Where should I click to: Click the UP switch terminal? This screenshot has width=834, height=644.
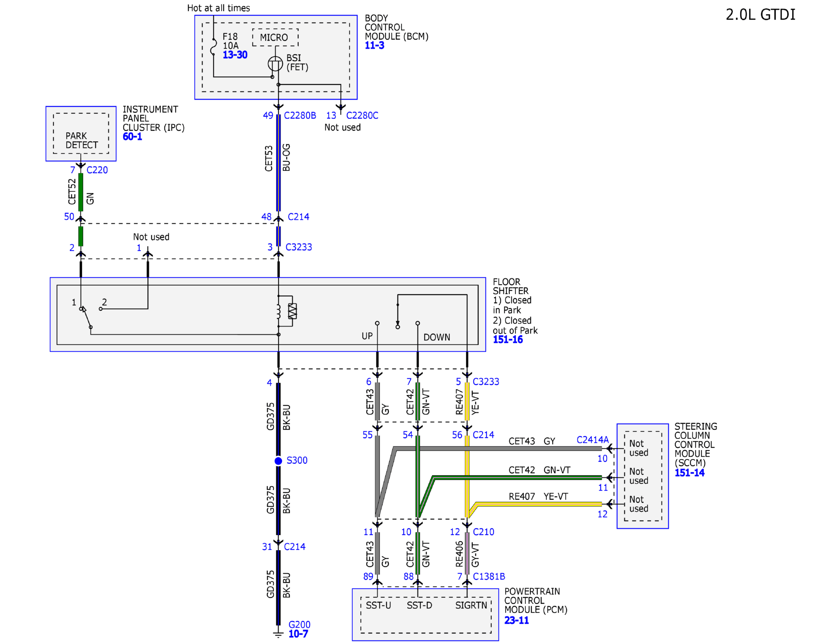pos(377,323)
